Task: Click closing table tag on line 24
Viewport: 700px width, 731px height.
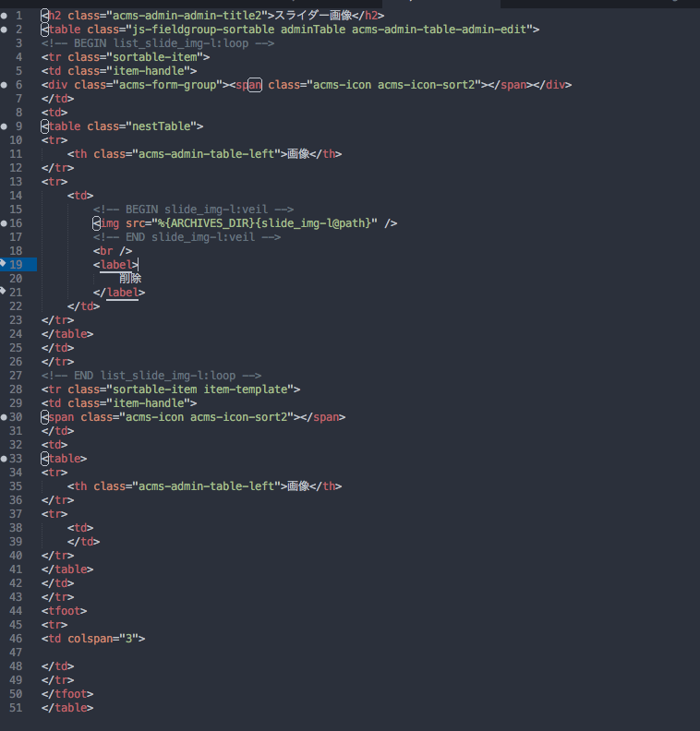Action: 67,334
